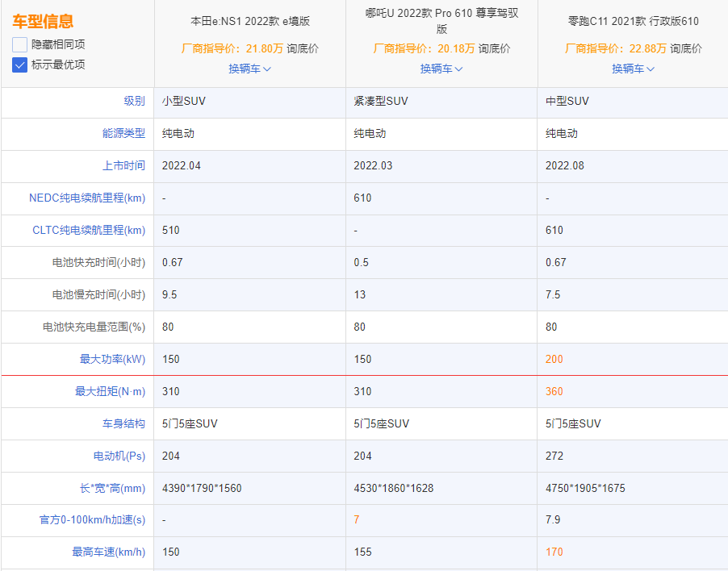
Task: Click the CLTC纯电续航里程 row label
Action: 89,230
